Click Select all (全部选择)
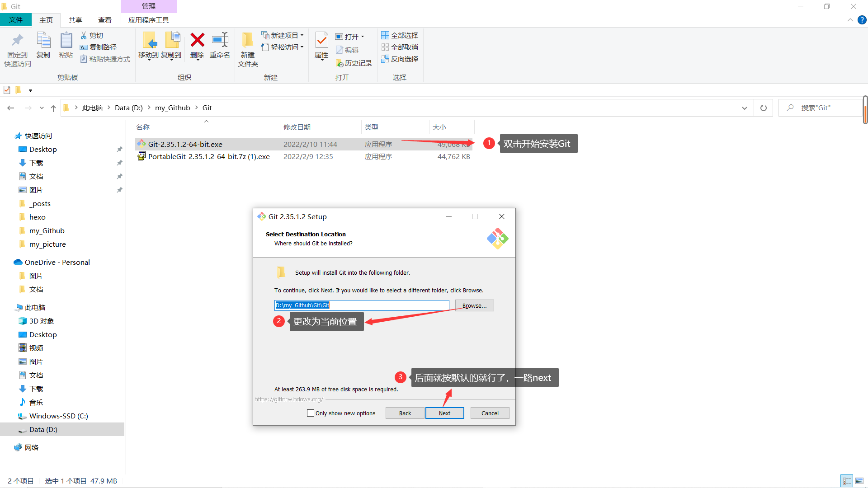This screenshot has height=488, width=868. coord(400,35)
